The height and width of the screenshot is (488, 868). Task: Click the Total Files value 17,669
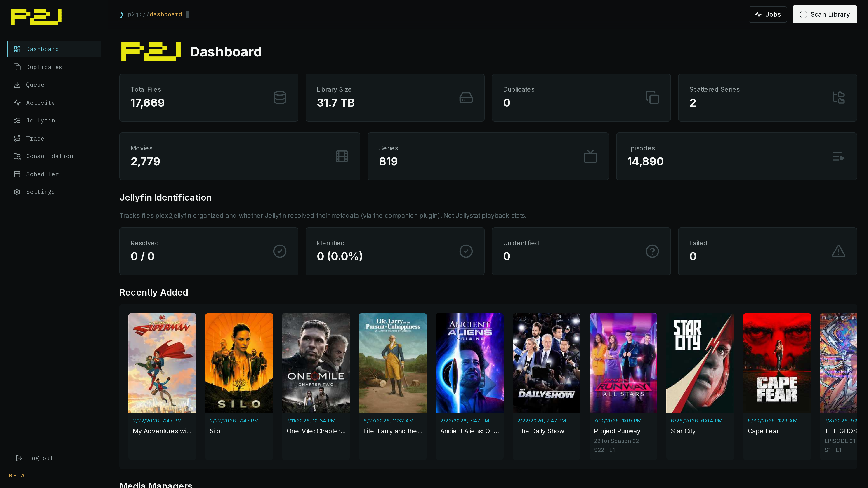coord(148,103)
